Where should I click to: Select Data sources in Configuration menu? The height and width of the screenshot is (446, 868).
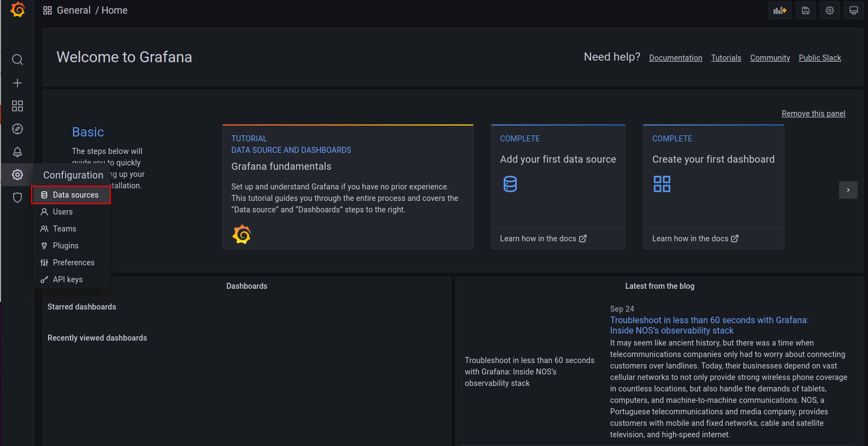click(71, 195)
